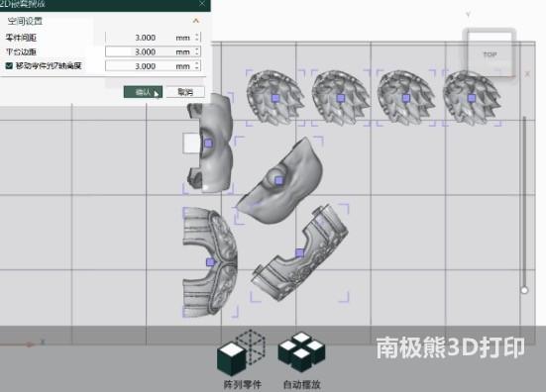The height and width of the screenshot is (392, 546).
Task: Use the Z轴高度 spinner arrows
Action: (197, 65)
